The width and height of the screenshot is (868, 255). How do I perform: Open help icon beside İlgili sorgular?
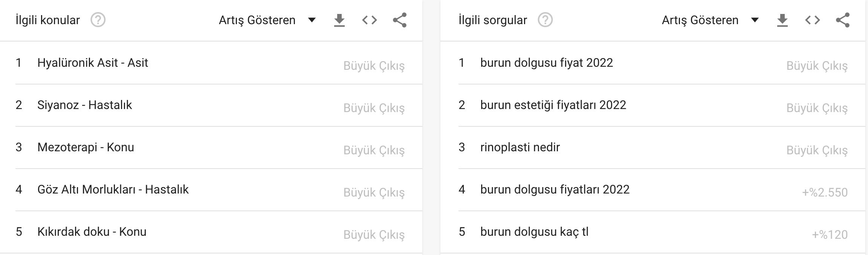[x=545, y=20]
